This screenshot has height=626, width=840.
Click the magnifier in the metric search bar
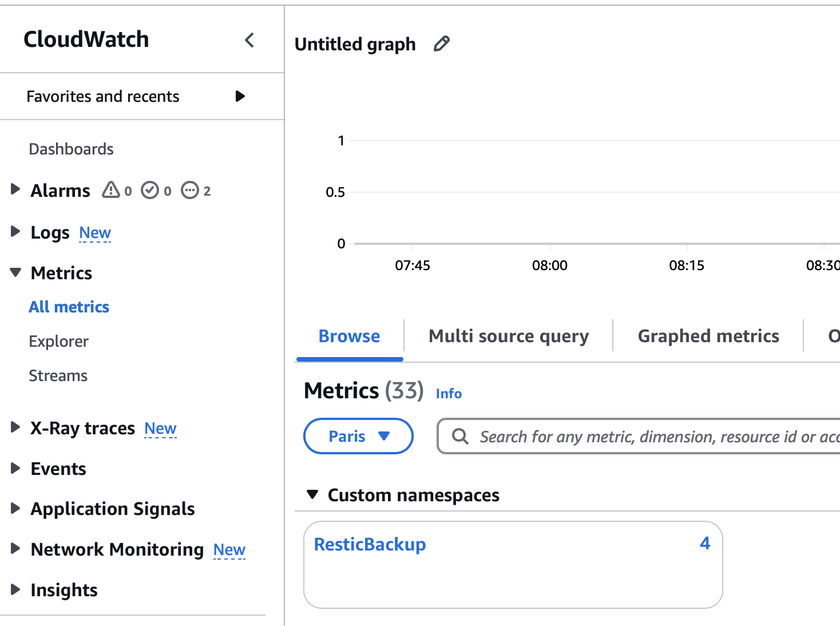tap(460, 436)
